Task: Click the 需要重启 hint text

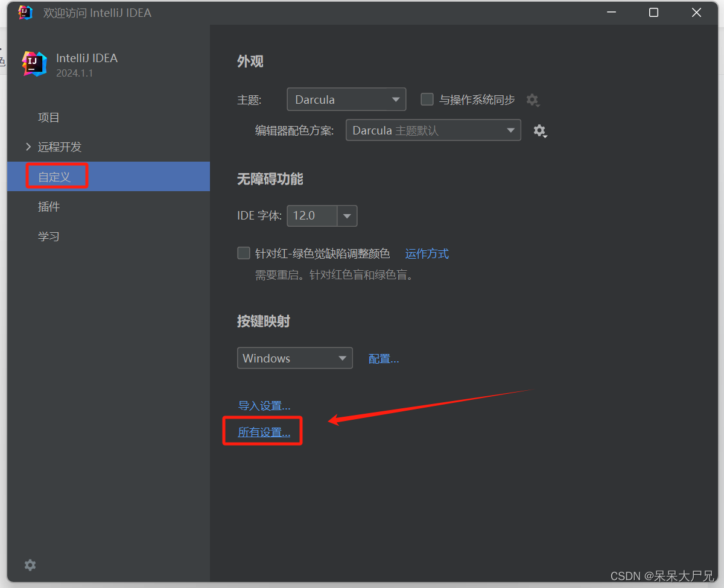Action: [x=334, y=276]
